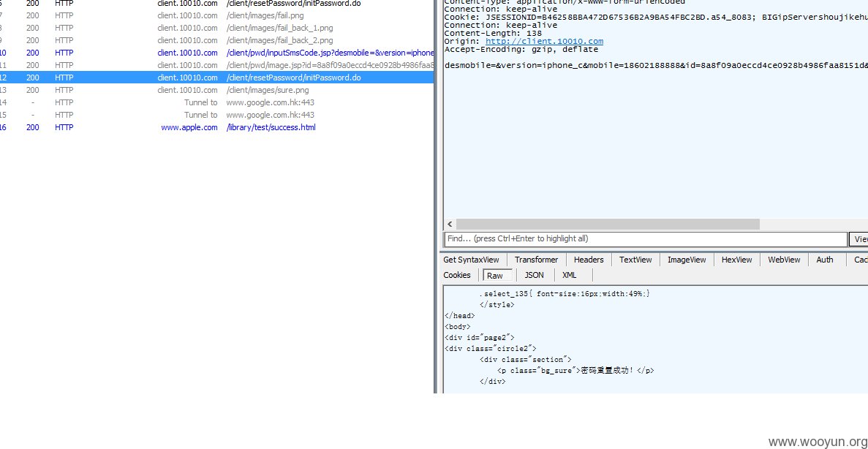Select the www.apple.com success.html session

click(216, 127)
